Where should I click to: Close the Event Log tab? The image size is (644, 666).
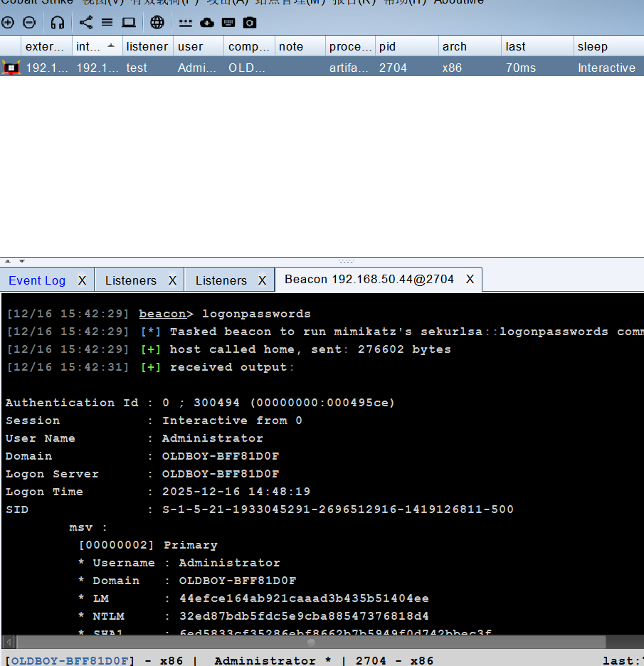pos(82,280)
